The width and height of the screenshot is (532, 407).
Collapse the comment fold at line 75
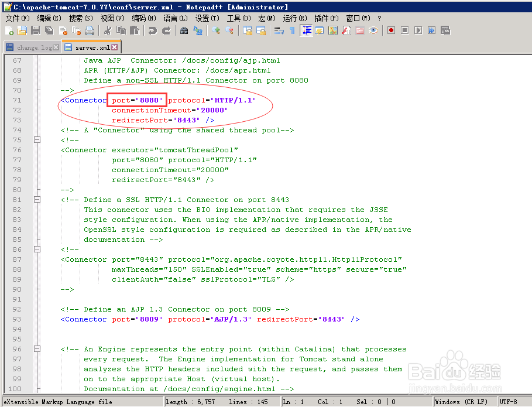[x=37, y=140]
